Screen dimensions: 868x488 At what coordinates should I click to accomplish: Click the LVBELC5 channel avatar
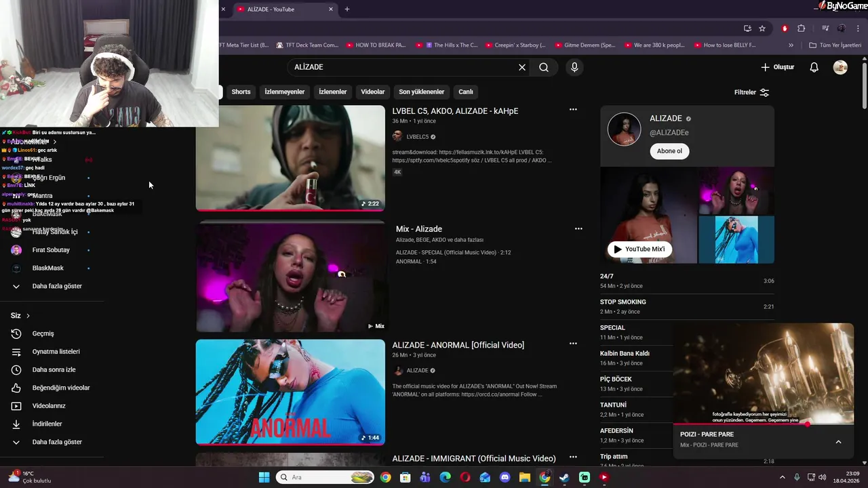click(x=397, y=136)
